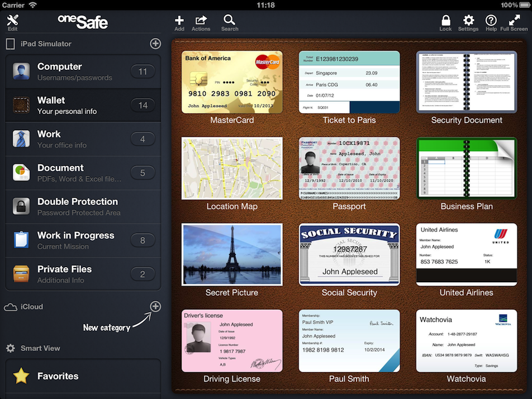Click the iCloud section label
The image size is (532, 399).
[x=31, y=307]
